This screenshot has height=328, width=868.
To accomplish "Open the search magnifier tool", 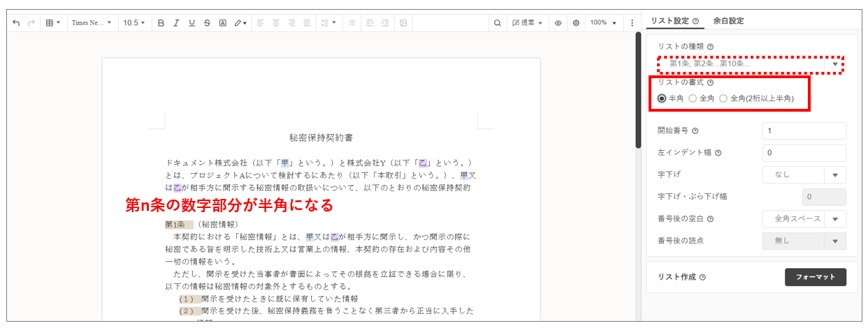I will (498, 23).
